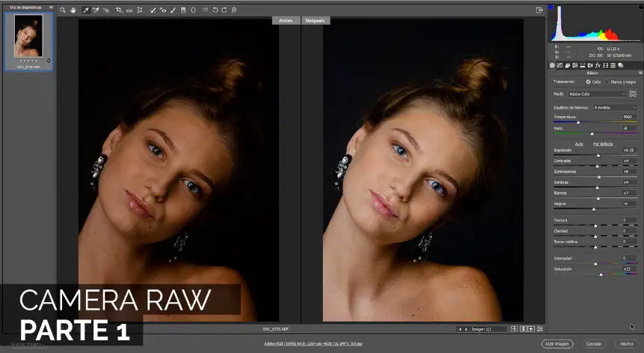Click the Hecho button
This screenshot has height=353, width=644.
[627, 344]
